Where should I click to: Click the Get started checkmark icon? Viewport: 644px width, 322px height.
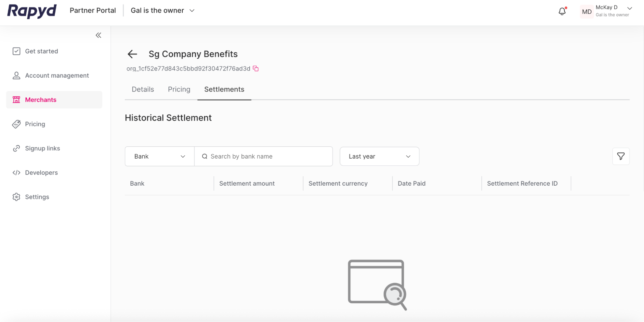coord(16,51)
